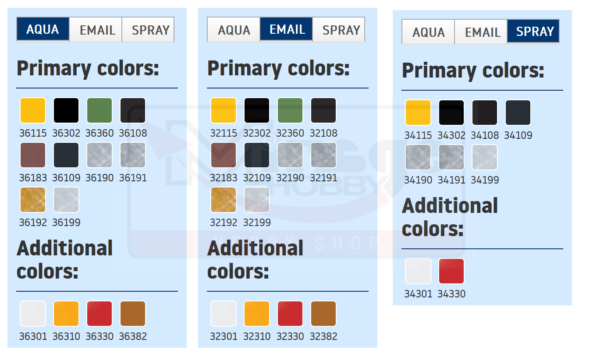Pick orange swatch 36310
This screenshot has height=364, width=593.
click(x=66, y=314)
